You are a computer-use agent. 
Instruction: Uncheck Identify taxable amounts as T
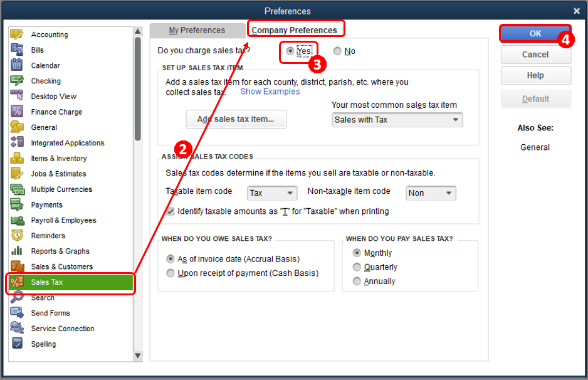171,211
